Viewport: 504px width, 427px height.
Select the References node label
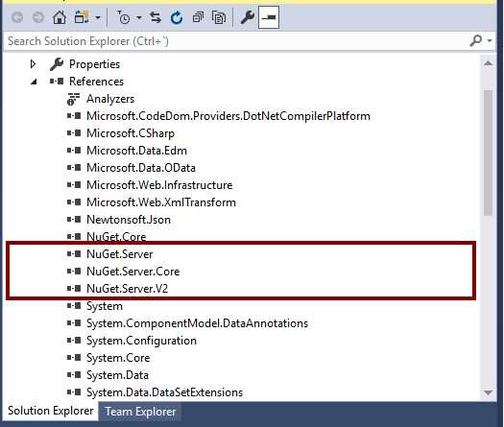tap(96, 82)
